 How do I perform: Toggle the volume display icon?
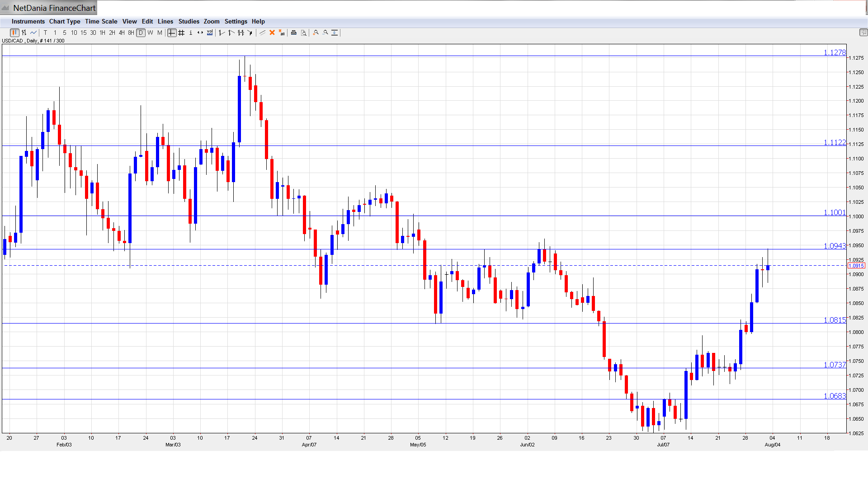[x=210, y=33]
